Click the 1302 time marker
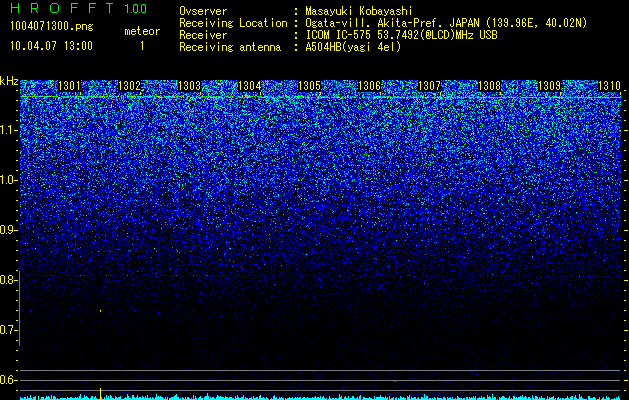This screenshot has height=400, width=629. [130, 86]
